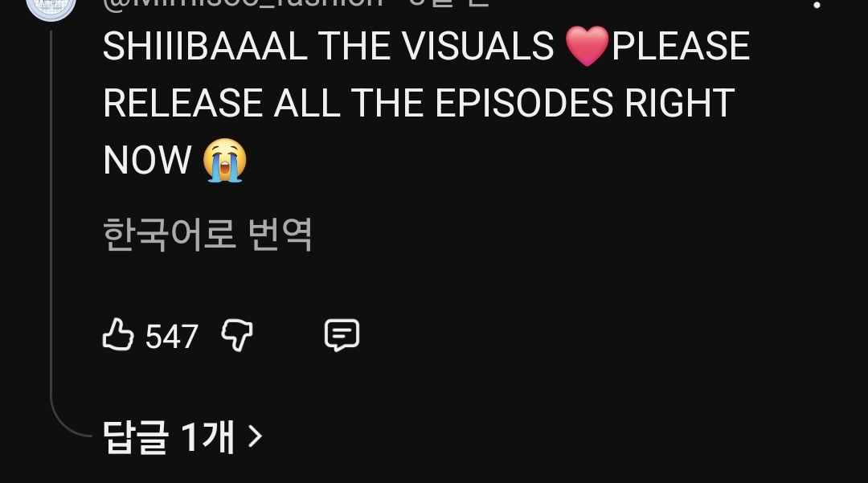Select the text SHIIIBAAAL THE VISUALS
The height and width of the screenshot is (483, 868).
(328, 46)
